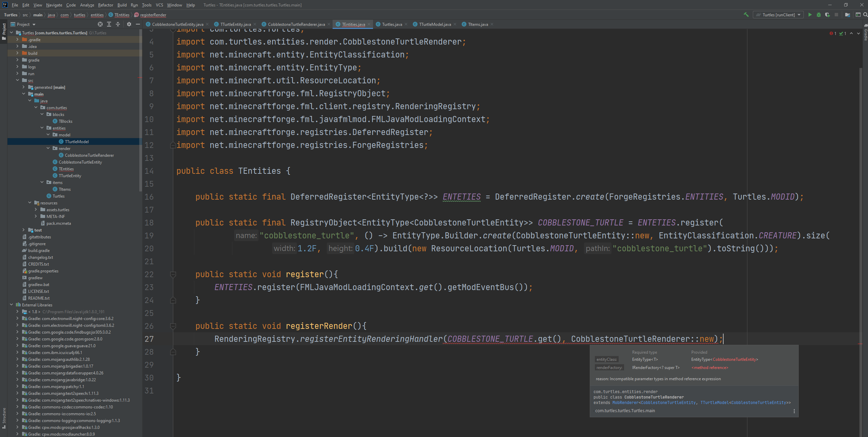This screenshot has width=868, height=437.
Task: Toggle fold of the registerRender method
Action: tap(173, 326)
